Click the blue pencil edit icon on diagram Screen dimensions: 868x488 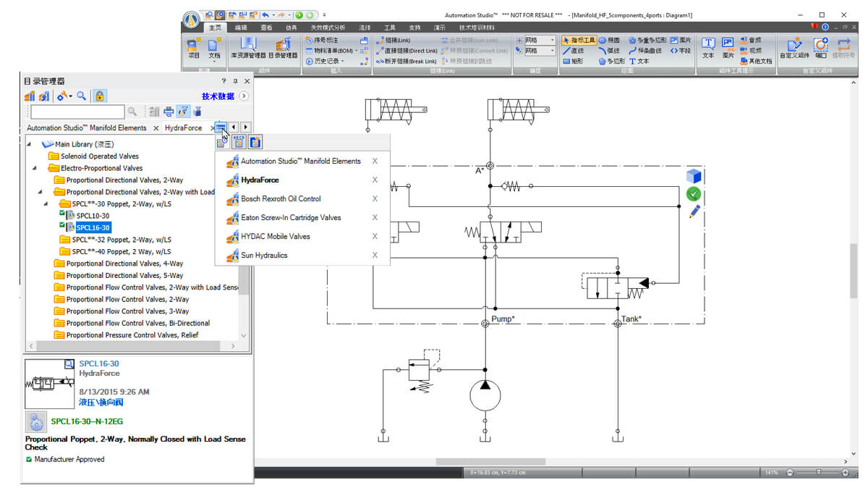point(694,212)
